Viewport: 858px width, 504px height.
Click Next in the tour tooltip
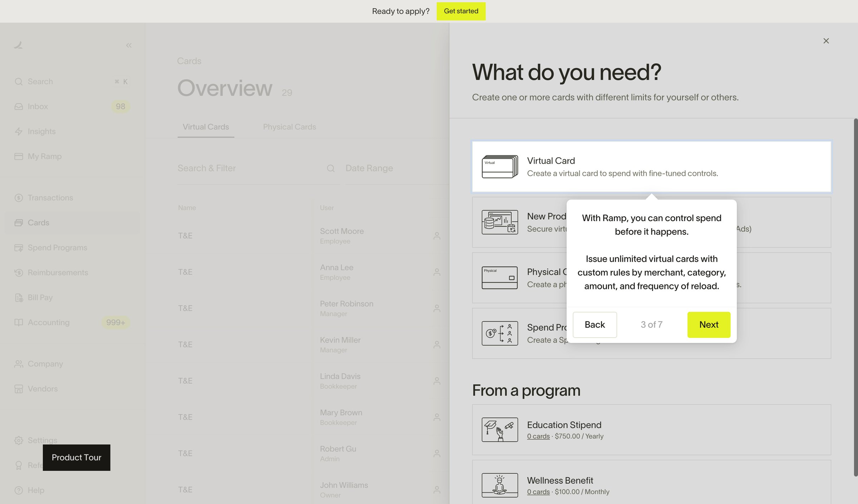point(709,325)
